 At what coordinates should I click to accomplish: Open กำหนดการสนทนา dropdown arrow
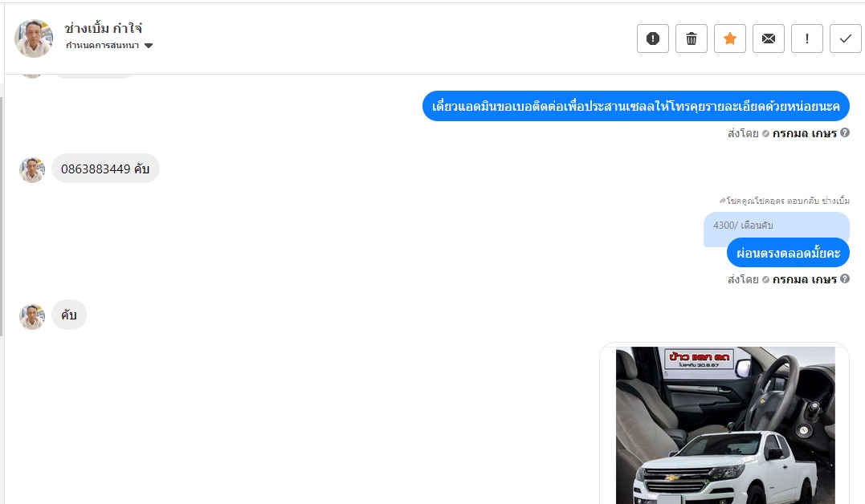(x=149, y=46)
